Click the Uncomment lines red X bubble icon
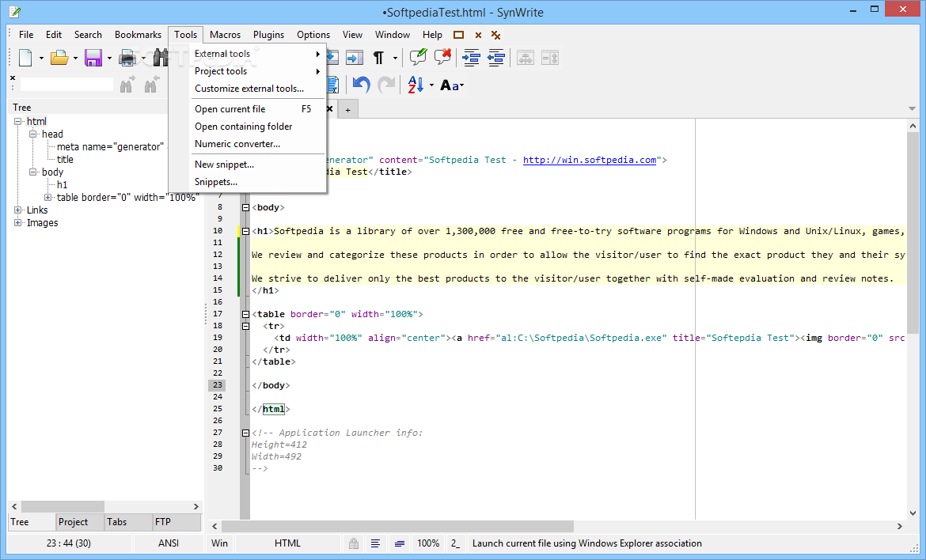The image size is (926, 560). [443, 57]
